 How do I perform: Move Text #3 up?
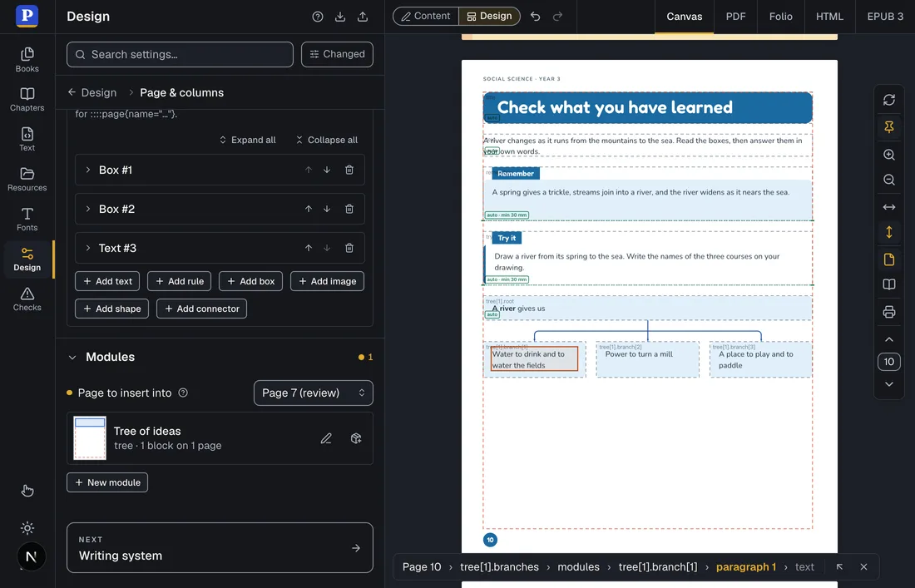point(308,248)
